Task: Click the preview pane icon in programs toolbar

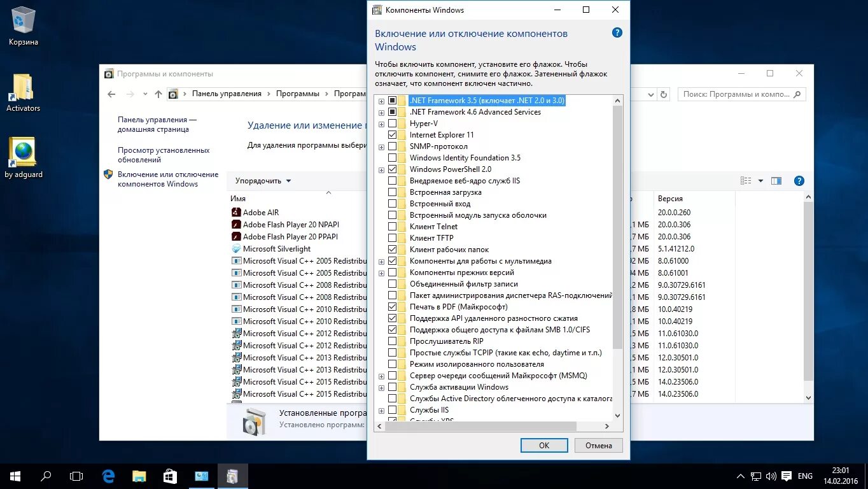Action: tap(776, 181)
